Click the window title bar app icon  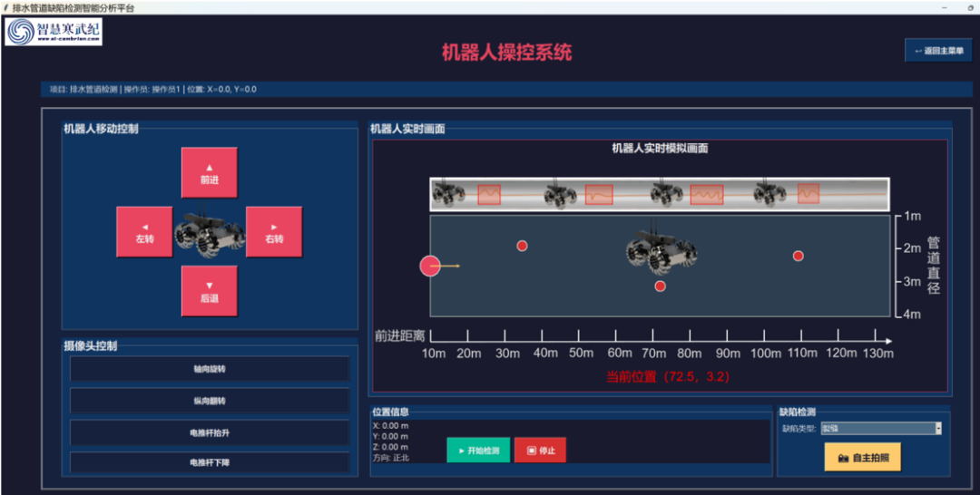click(6, 7)
